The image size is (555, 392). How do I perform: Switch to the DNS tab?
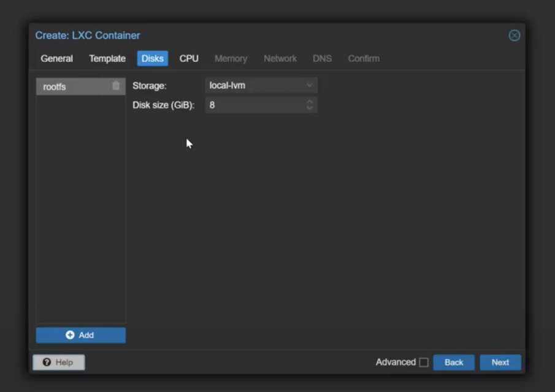point(322,59)
